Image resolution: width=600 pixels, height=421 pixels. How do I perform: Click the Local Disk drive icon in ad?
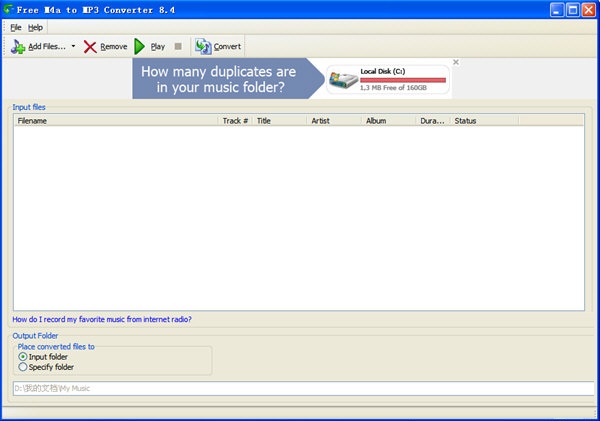pos(343,80)
